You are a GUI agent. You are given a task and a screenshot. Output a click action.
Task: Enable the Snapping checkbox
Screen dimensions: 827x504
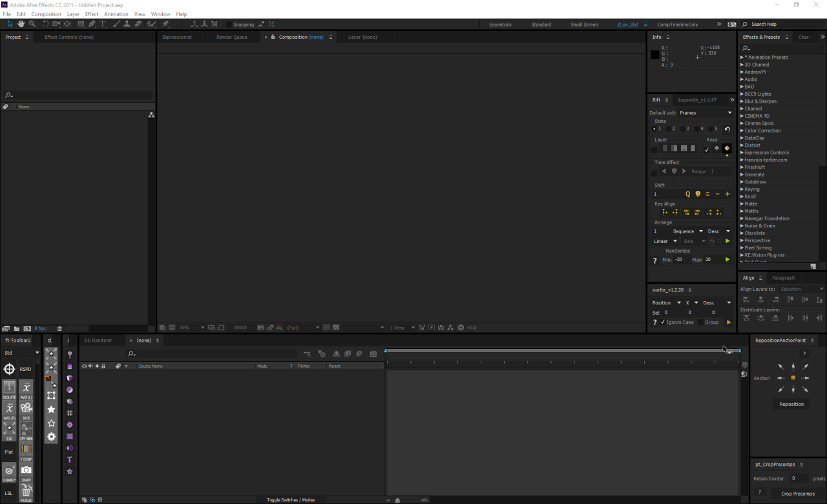(229, 25)
